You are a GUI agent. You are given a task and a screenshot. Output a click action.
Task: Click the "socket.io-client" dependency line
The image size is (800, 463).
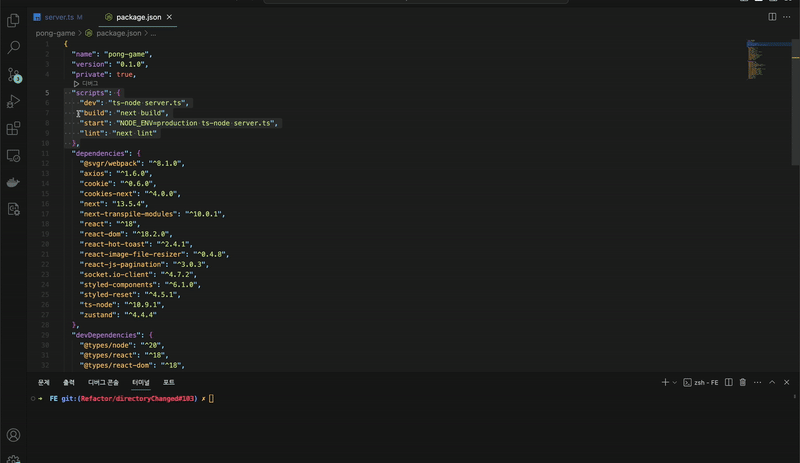click(x=138, y=275)
